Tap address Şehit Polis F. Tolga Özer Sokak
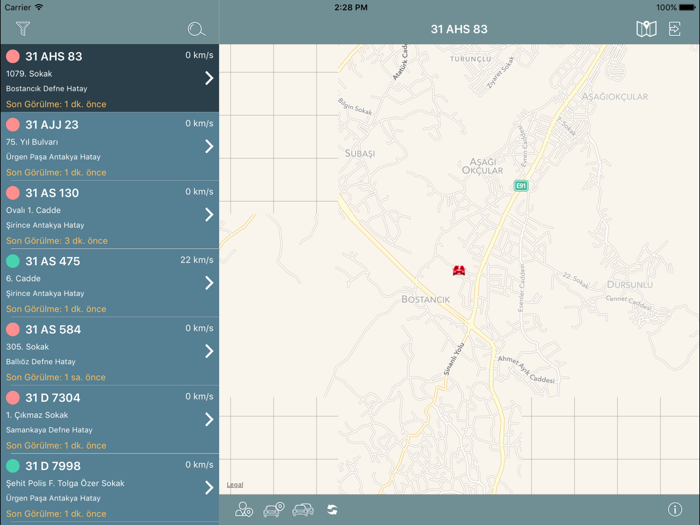Viewport: 700px width, 525px height. [x=65, y=483]
